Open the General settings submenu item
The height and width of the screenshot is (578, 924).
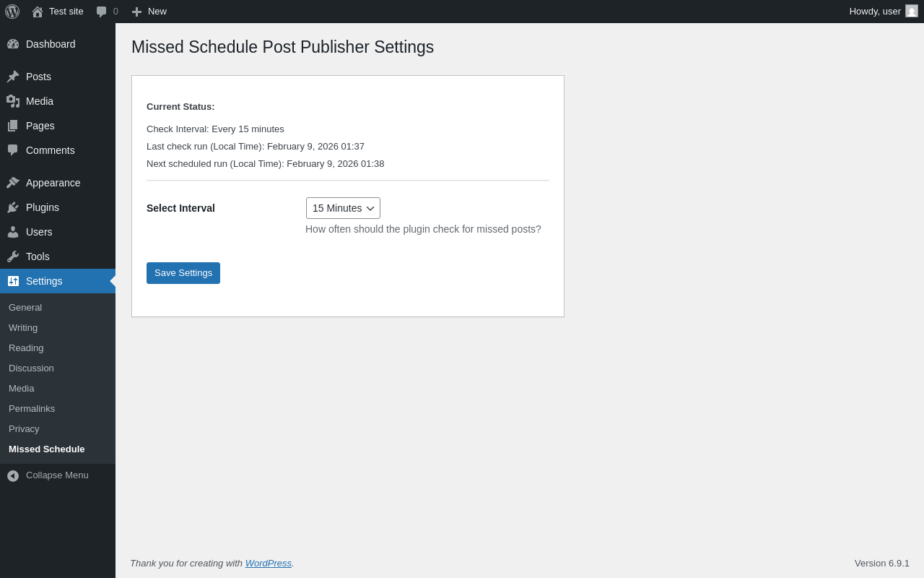click(x=25, y=308)
